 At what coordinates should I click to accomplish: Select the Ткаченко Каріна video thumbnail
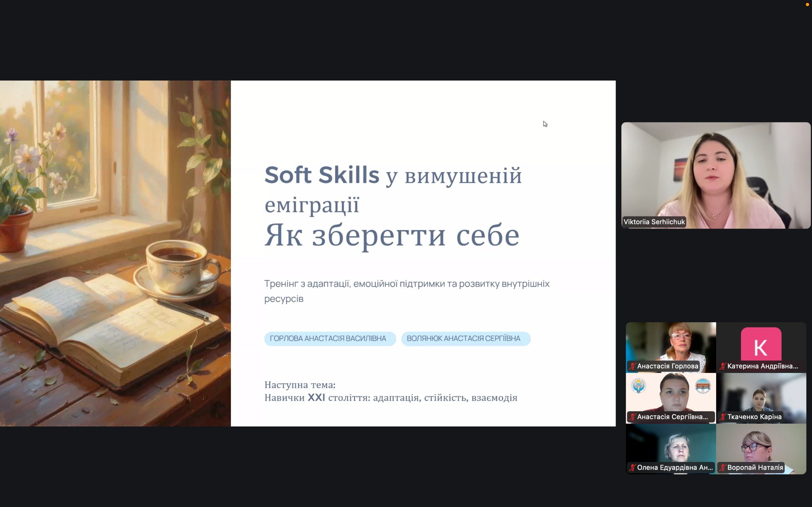click(761, 398)
